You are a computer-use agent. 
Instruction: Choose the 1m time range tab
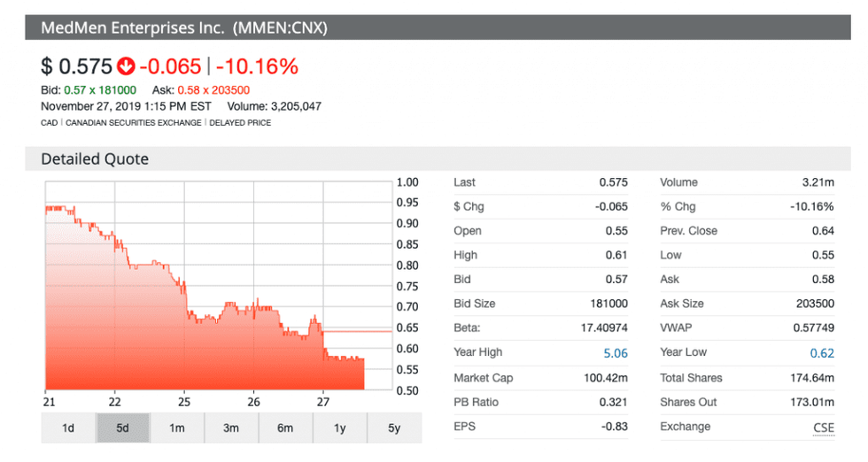point(177,428)
